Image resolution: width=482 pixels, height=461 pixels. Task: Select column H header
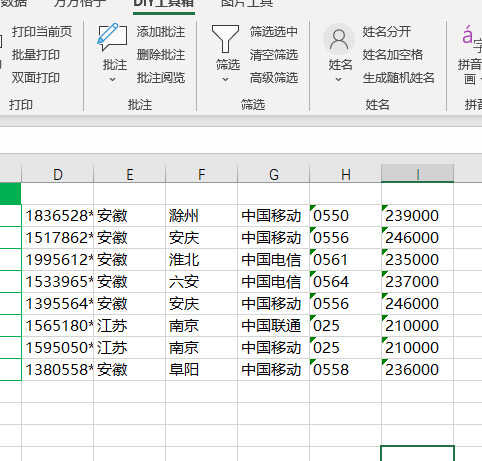(346, 174)
